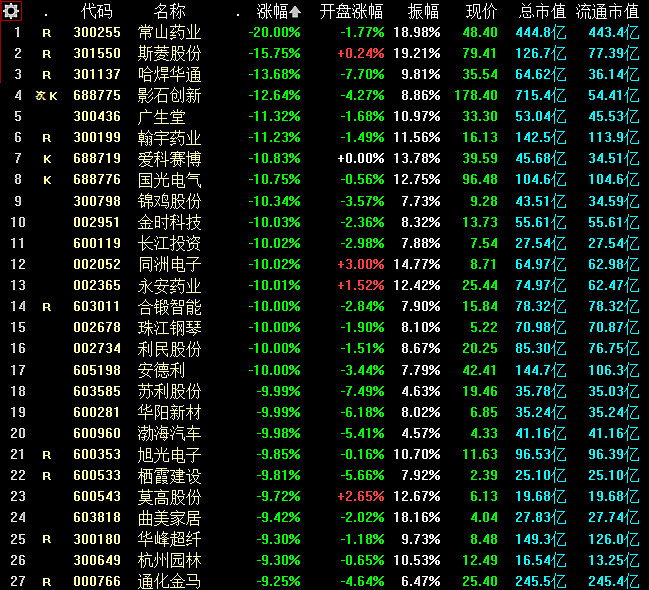
Task: Select stock 常山药业
Action: (x=169, y=32)
